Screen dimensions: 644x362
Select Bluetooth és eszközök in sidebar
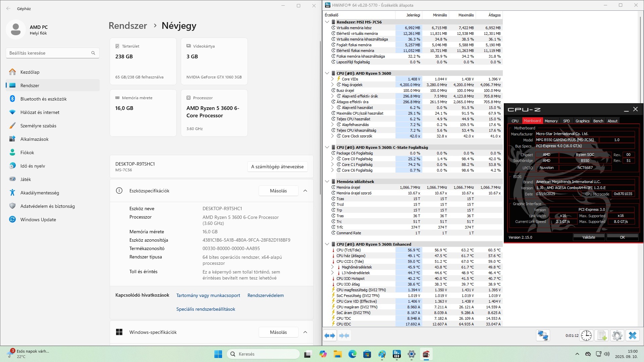[x=43, y=99]
